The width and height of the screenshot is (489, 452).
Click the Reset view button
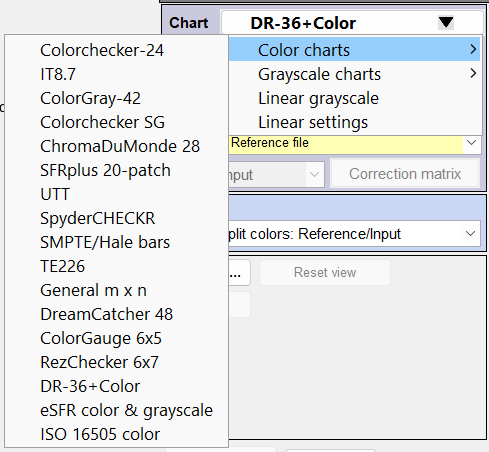pyautogui.click(x=325, y=272)
